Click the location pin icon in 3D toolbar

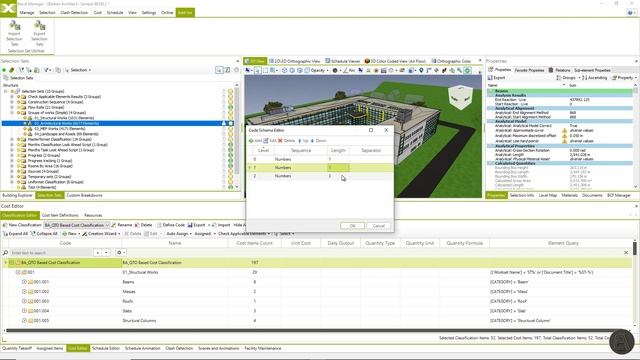(x=421, y=70)
